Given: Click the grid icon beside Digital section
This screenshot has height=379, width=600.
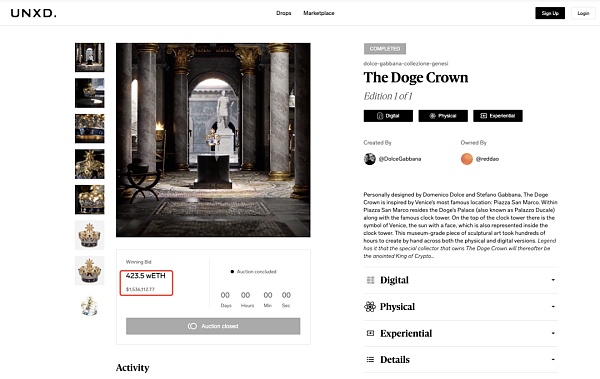Looking at the screenshot, I should point(370,280).
